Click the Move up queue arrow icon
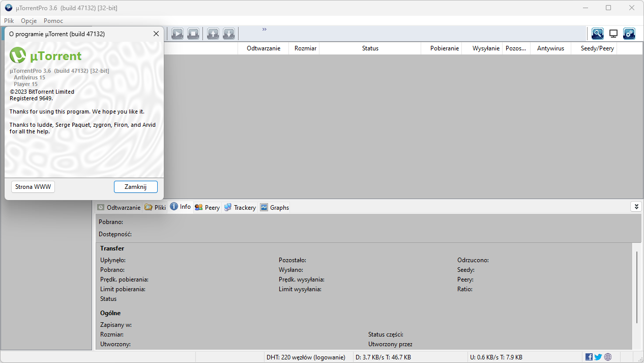 213,34
